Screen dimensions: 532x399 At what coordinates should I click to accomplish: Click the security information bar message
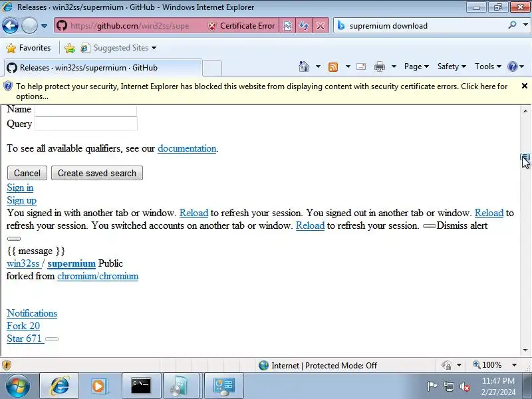click(261, 91)
